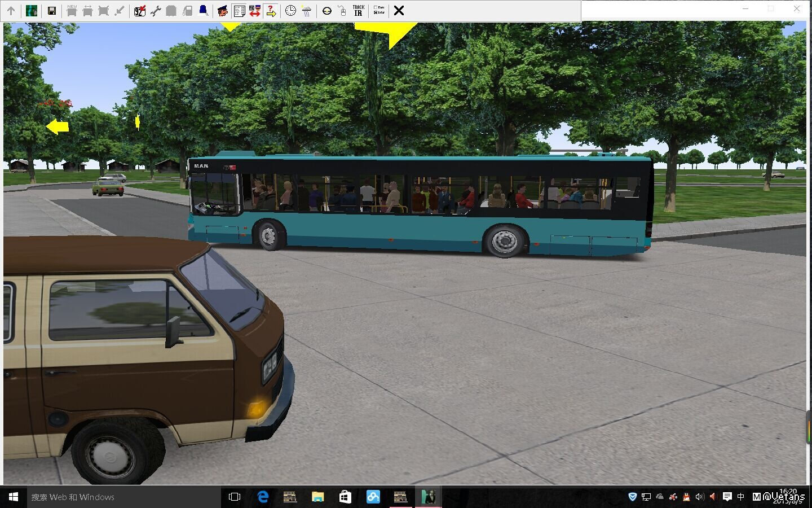This screenshot has width=812, height=508.
Task: Open the weather settings icon
Action: pos(306,11)
